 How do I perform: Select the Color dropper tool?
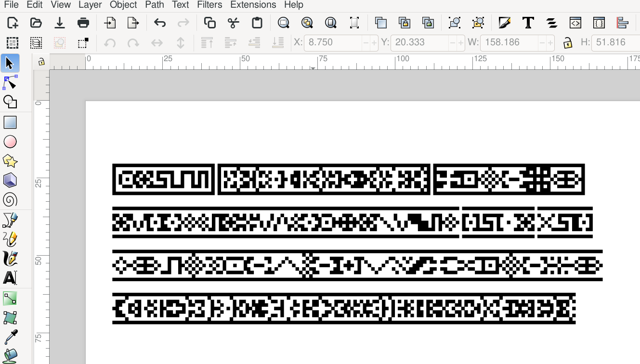10,337
